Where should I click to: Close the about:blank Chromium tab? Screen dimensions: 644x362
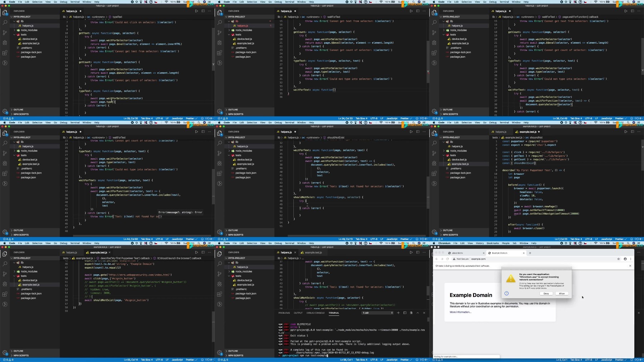[x=483, y=253]
